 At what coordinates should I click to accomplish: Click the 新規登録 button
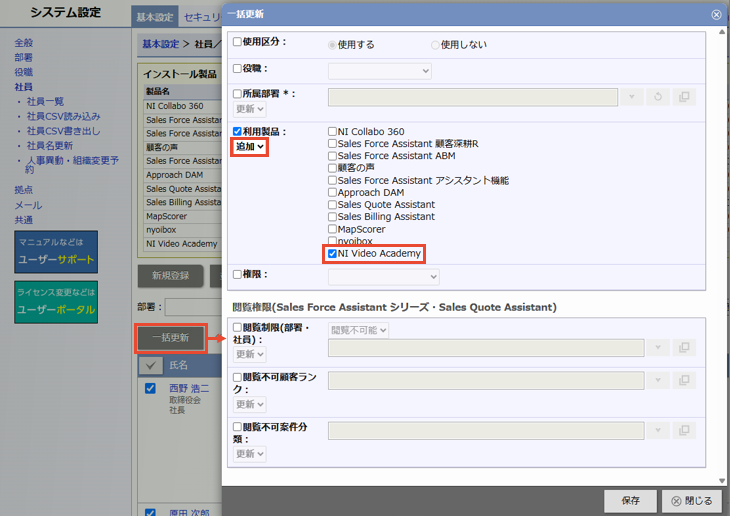pyautogui.click(x=170, y=276)
